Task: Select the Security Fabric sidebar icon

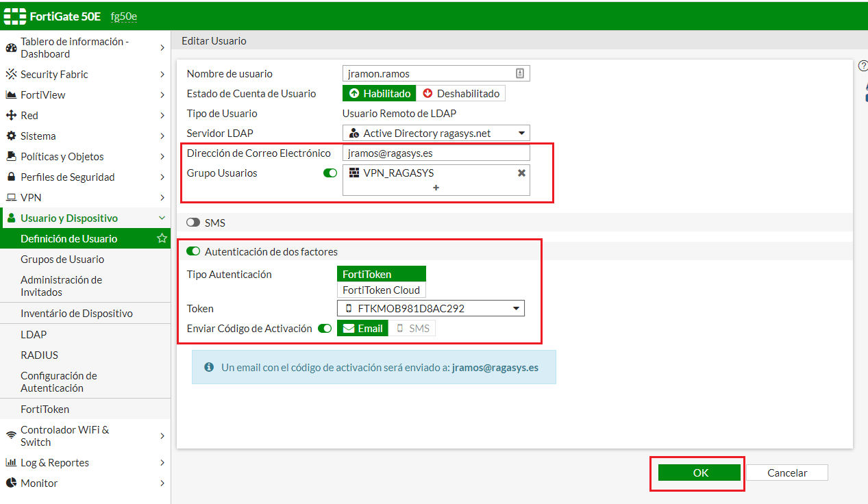Action: (x=11, y=73)
